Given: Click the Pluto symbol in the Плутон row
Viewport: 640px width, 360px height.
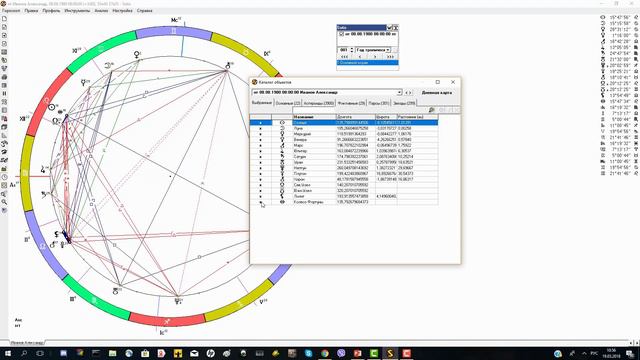Looking at the screenshot, I should (x=282, y=173).
